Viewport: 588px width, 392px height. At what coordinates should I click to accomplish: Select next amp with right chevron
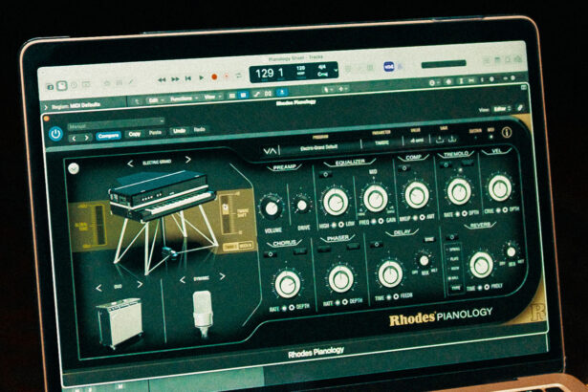[140, 285]
